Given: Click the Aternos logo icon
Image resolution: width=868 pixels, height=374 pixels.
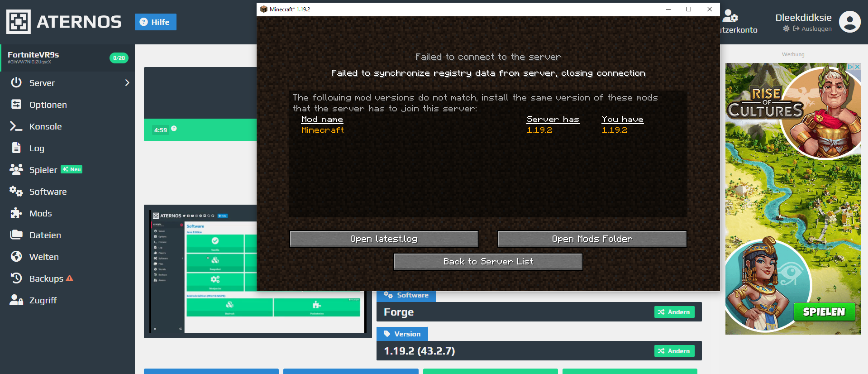Looking at the screenshot, I should [x=19, y=22].
